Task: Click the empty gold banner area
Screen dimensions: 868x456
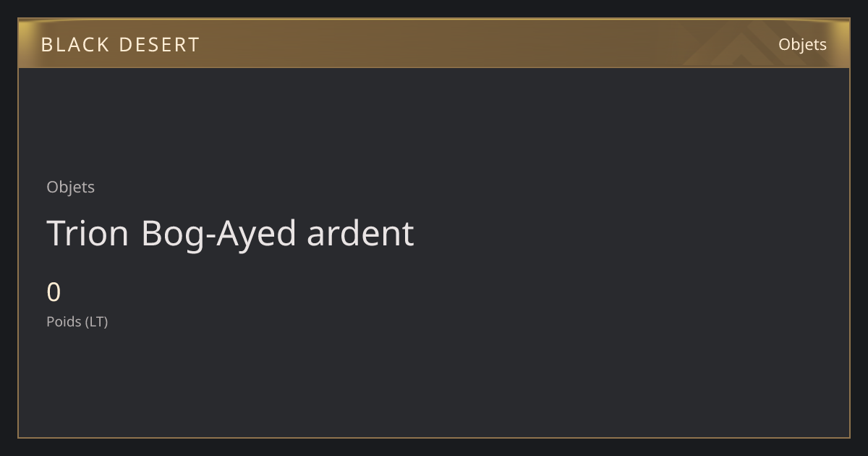Action: pos(434,43)
